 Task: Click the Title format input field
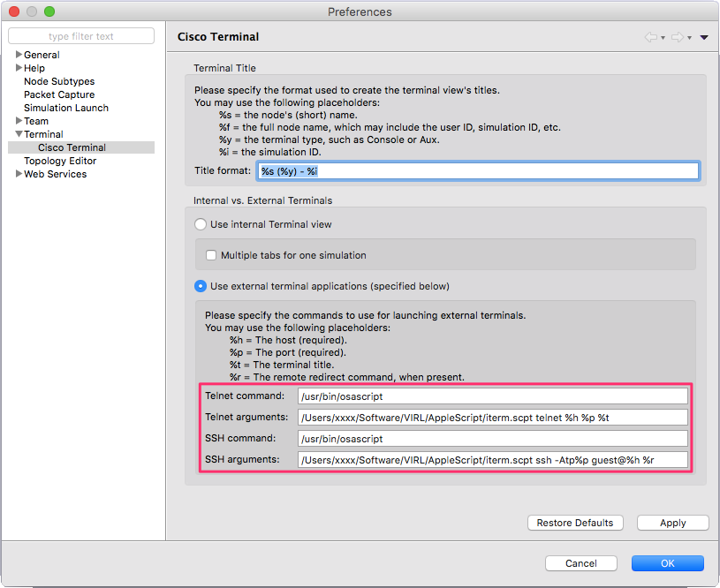pos(478,171)
